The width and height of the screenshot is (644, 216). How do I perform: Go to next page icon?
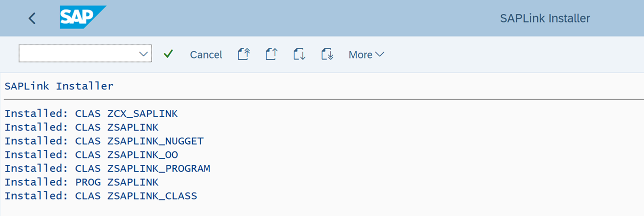click(x=299, y=54)
